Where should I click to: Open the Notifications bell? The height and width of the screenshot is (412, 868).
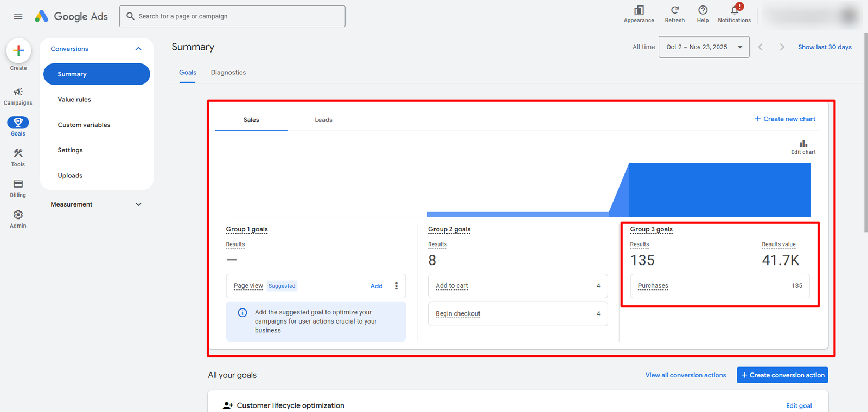[734, 10]
